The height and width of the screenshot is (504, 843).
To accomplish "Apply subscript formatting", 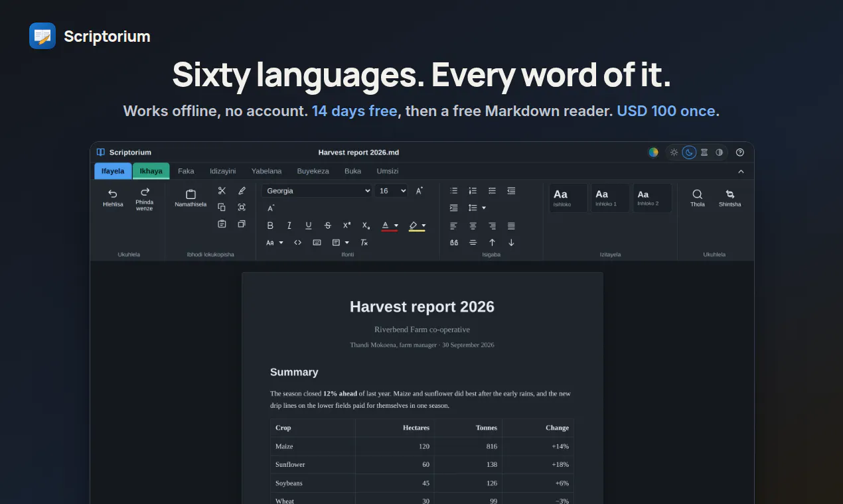I will click(x=366, y=225).
